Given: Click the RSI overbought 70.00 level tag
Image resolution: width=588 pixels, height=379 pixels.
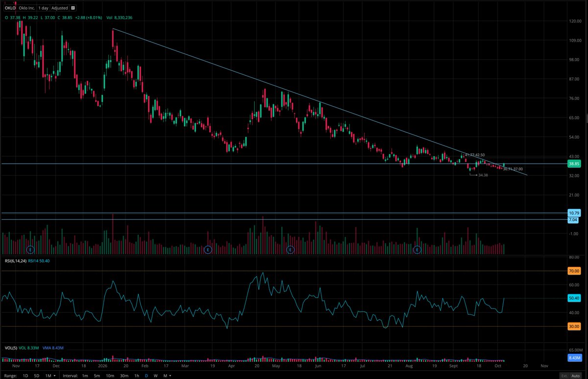Looking at the screenshot, I should (x=574, y=271).
